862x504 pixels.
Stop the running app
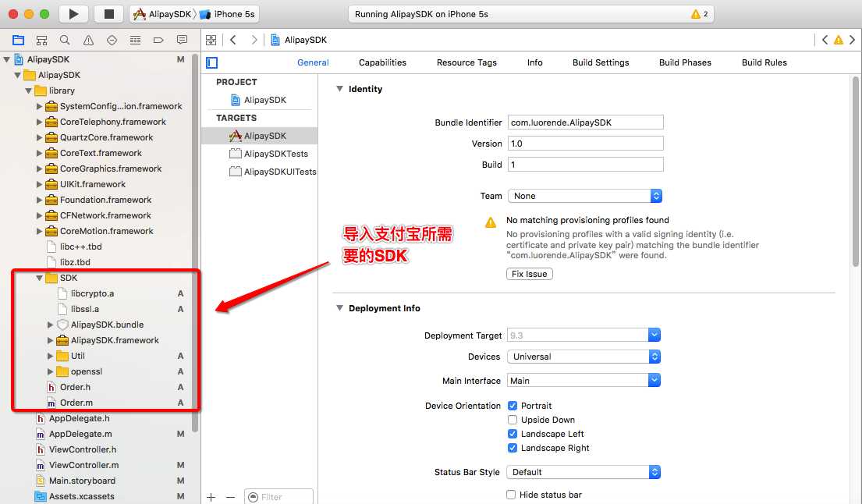pos(109,14)
